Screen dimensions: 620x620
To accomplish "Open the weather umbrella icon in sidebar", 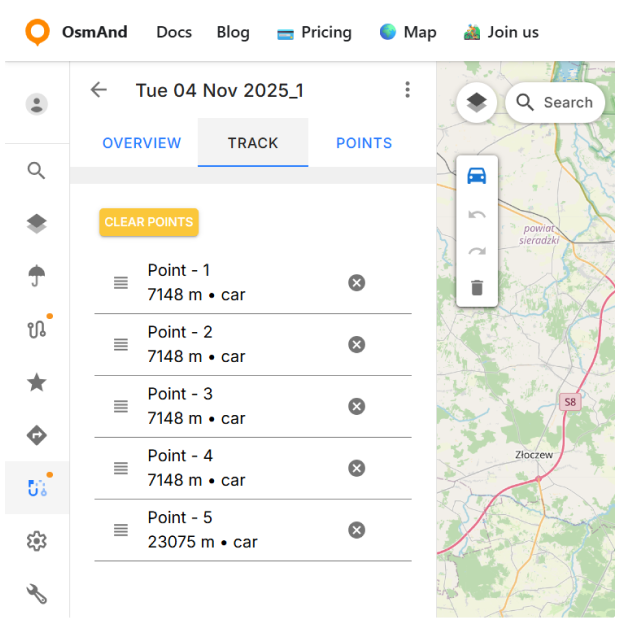I will 37,277.
